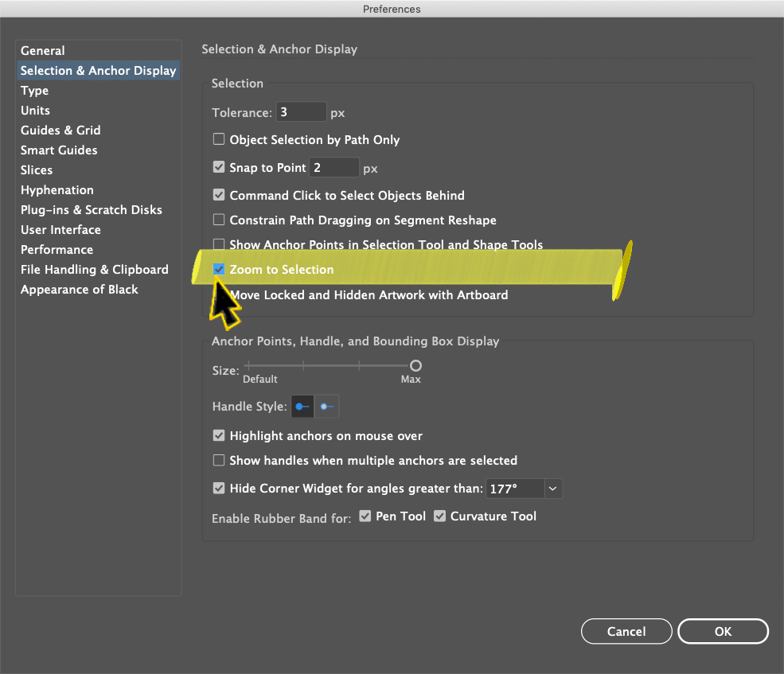
Task: Enable Show handles when multiple anchors are selected
Action: click(x=219, y=460)
